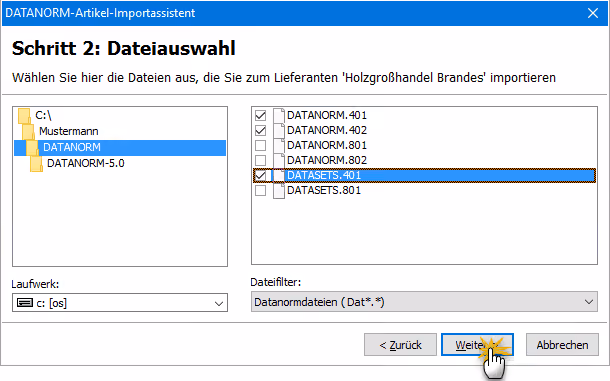610x381 pixels.
Task: Check the DATASETS.801 checkbox
Action: pos(260,190)
